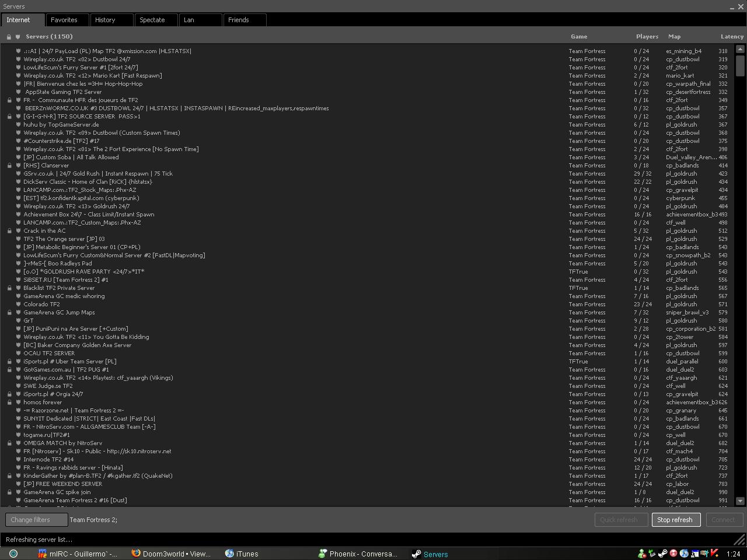Select the Colorado TF2 server row
747x560 pixels.
pos(368,304)
